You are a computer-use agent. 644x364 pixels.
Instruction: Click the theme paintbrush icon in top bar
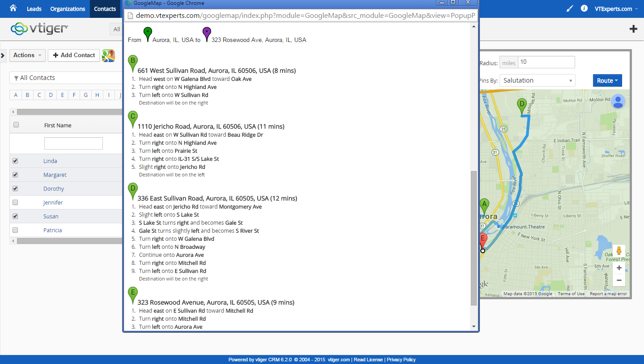point(569,8)
